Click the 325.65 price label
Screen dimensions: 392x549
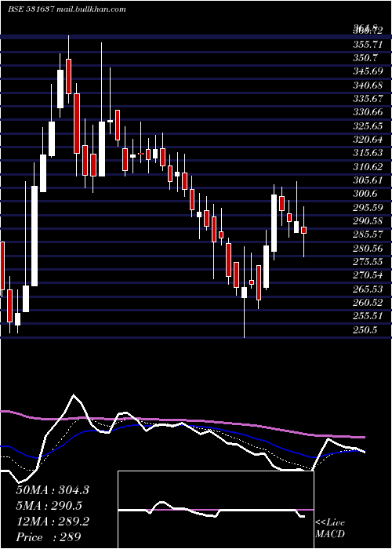[367, 125]
